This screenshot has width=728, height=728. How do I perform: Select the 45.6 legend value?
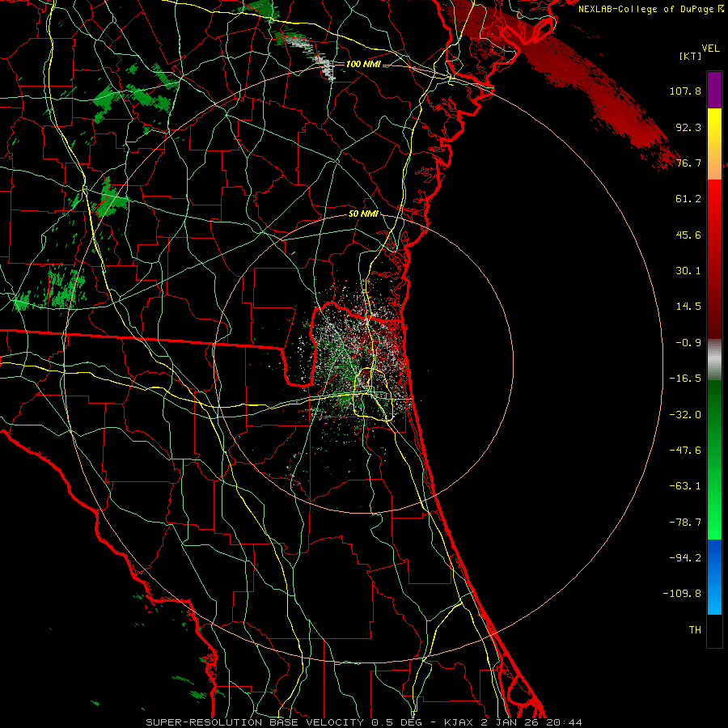(x=688, y=235)
